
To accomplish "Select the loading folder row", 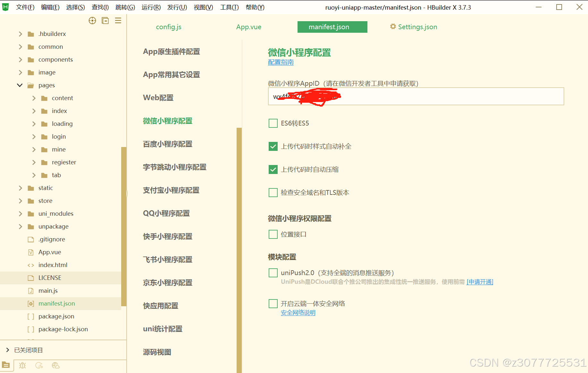I will [61, 124].
